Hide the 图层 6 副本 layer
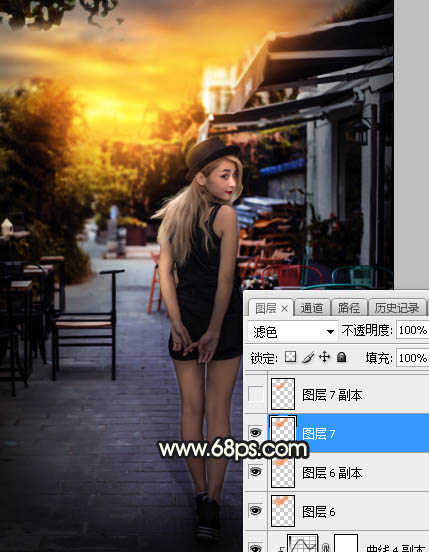The width and height of the screenshot is (429, 552). tap(255, 471)
